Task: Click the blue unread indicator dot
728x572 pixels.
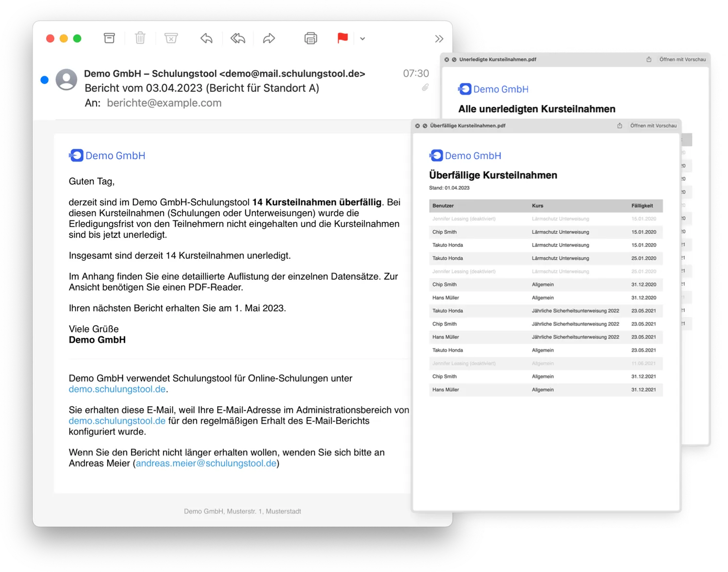Action: click(x=45, y=80)
